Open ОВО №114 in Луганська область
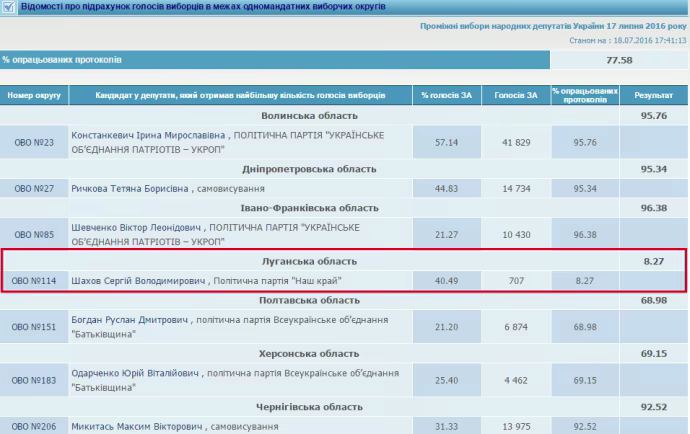690x434 pixels. (x=34, y=280)
